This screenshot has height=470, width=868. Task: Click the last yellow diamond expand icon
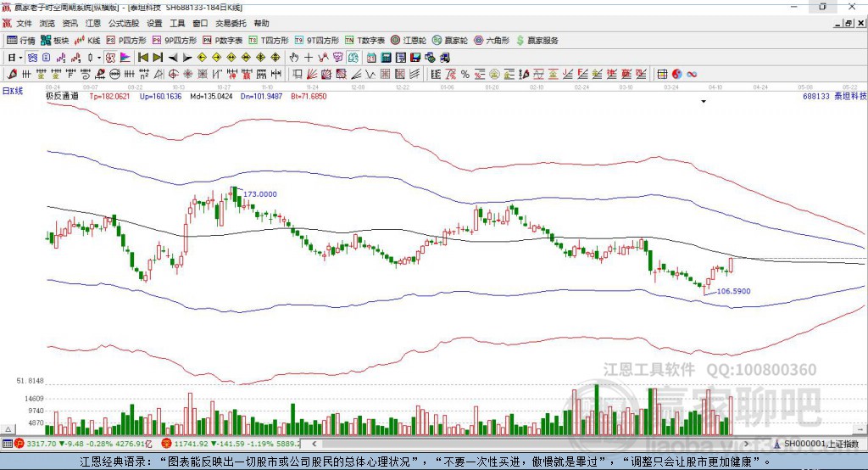[275, 58]
